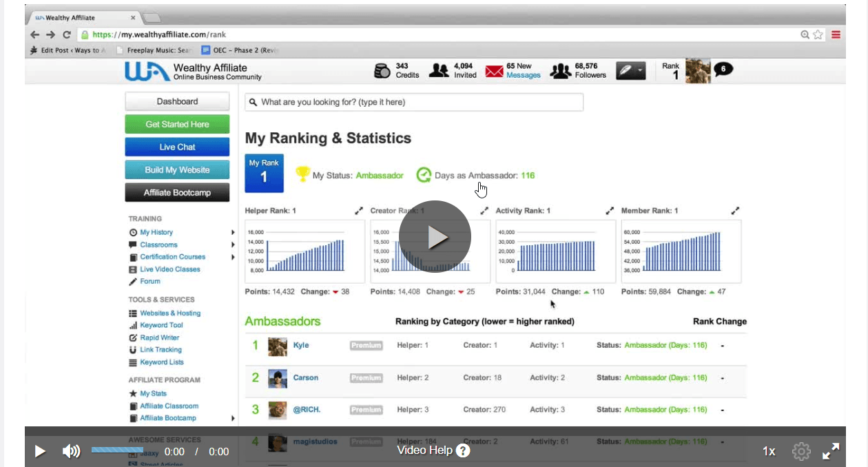Open Carson's profile
The width and height of the screenshot is (868, 467).
click(306, 377)
